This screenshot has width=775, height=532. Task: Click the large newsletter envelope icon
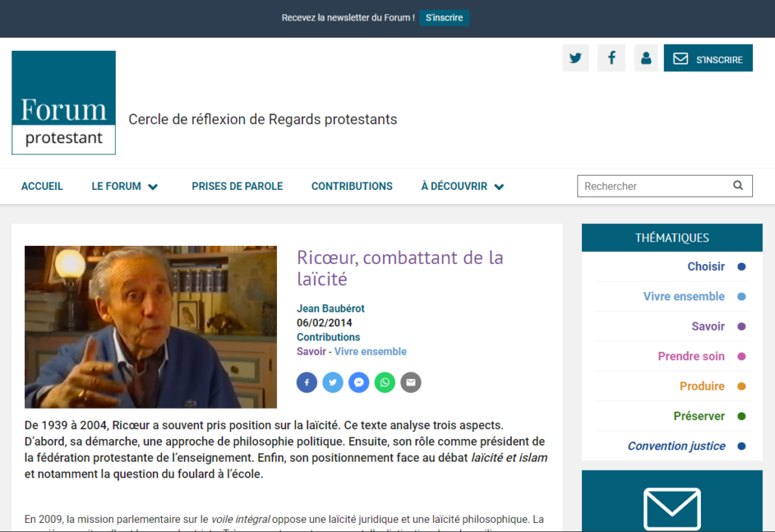[672, 509]
